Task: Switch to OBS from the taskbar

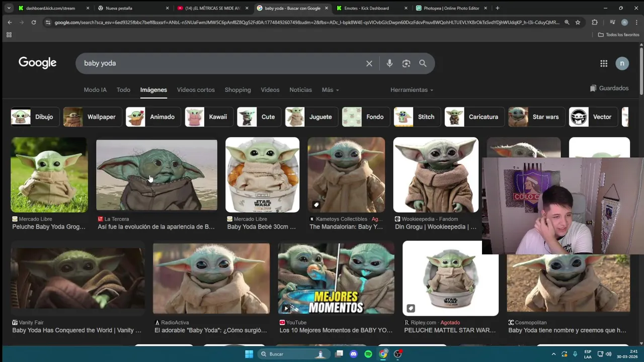Action: click(398, 354)
